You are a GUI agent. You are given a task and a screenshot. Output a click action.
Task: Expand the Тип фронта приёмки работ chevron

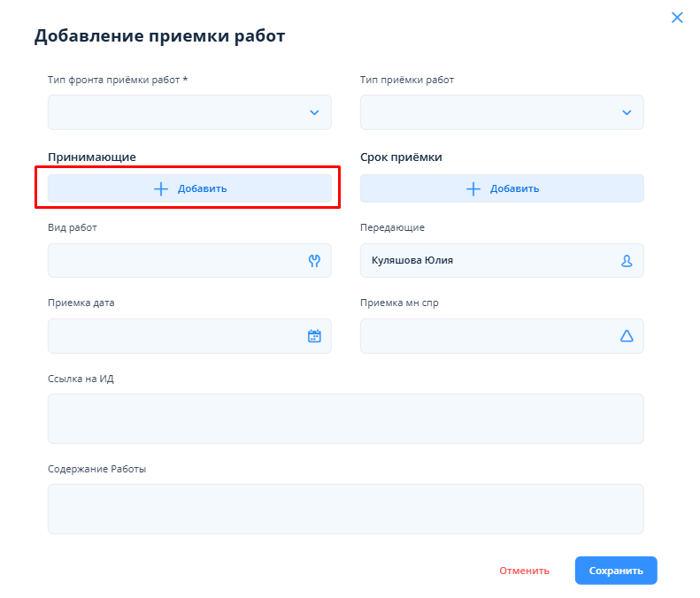click(x=313, y=112)
